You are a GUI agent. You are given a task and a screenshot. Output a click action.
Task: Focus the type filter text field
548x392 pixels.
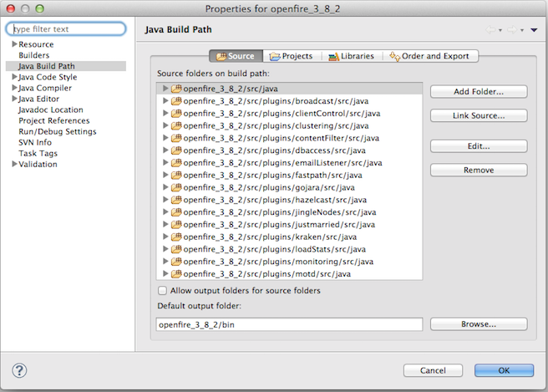(x=66, y=29)
